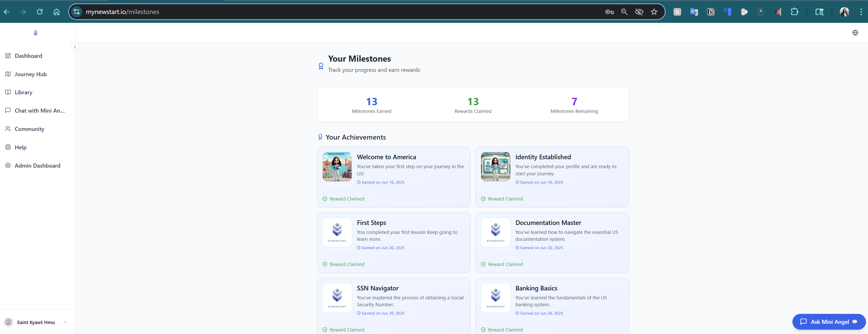The height and width of the screenshot is (334, 868).
Task: Click Welcome to America badge thumbnail
Action: click(337, 167)
